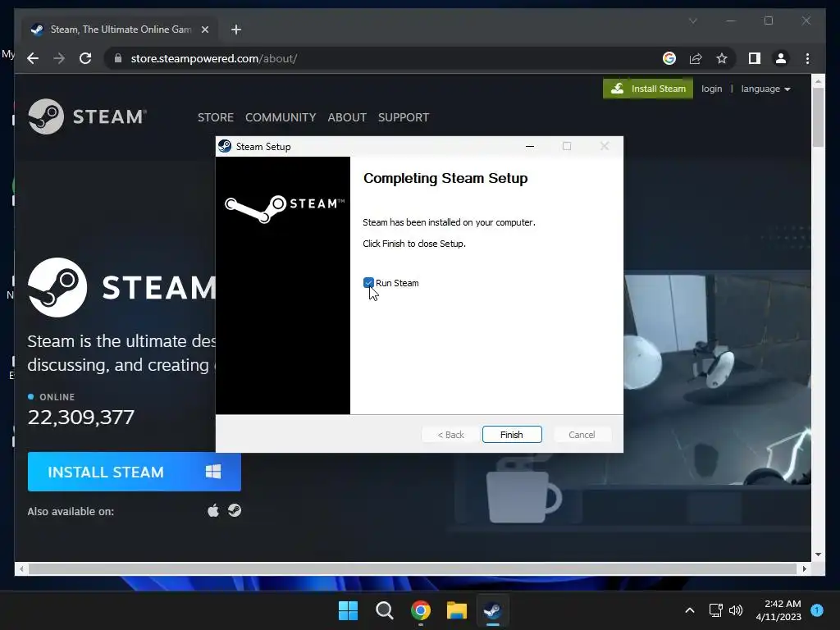
Task: Click the horizontal scrollbar of the page
Action: pyautogui.click(x=413, y=569)
